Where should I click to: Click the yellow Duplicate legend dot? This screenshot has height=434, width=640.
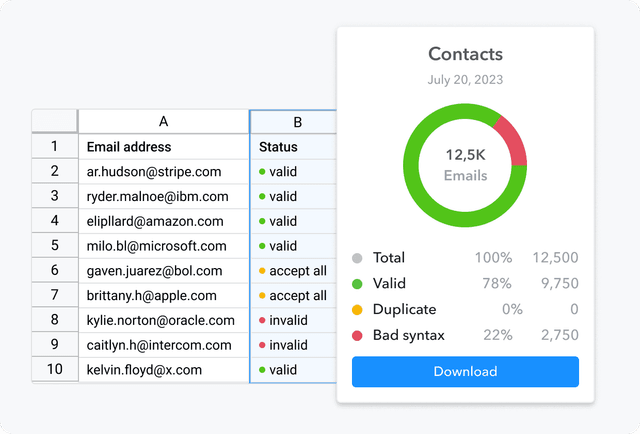357,310
